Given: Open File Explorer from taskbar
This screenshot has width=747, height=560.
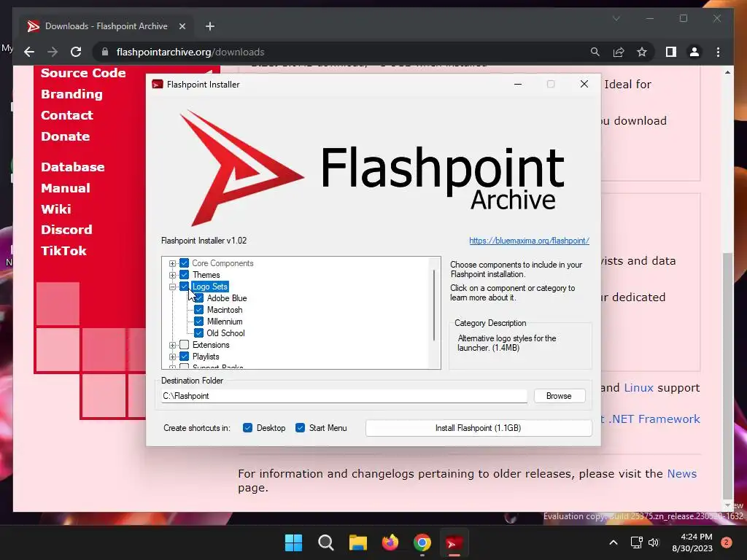Looking at the screenshot, I should (357, 542).
